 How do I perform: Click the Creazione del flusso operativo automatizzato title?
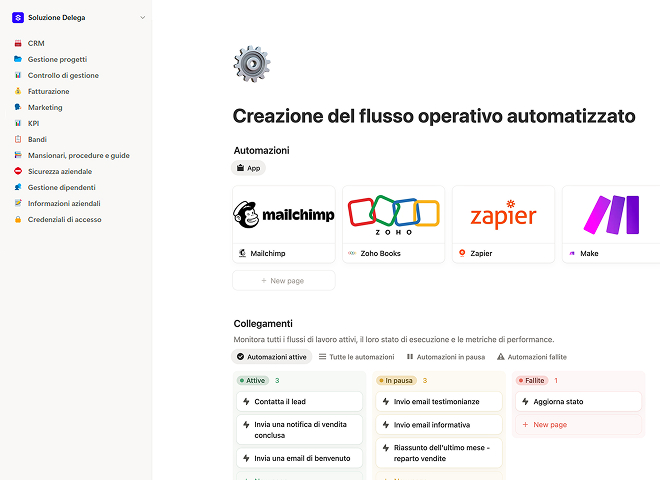434,116
